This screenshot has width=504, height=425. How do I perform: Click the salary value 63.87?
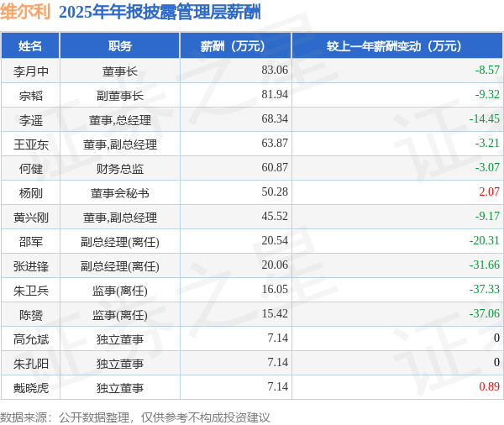click(275, 143)
